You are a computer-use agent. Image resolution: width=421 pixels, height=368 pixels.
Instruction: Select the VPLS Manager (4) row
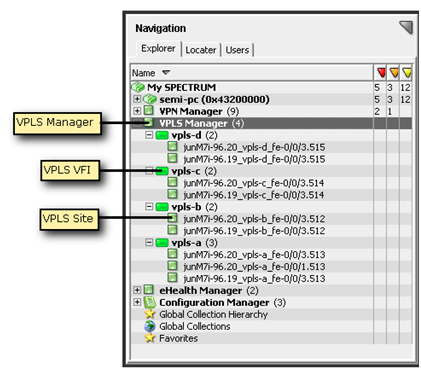pos(271,123)
